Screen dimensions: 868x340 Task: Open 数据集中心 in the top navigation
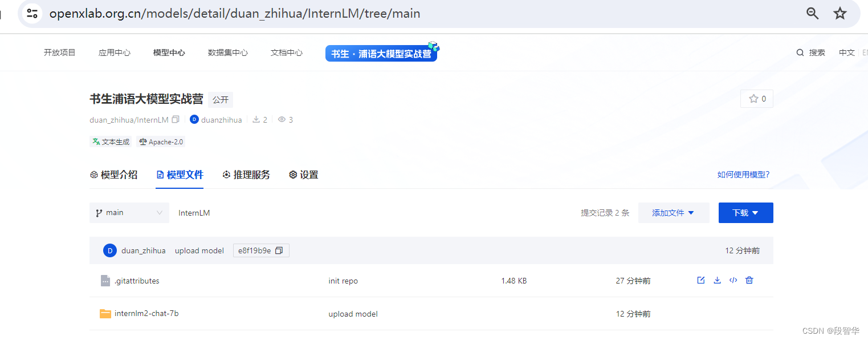228,52
